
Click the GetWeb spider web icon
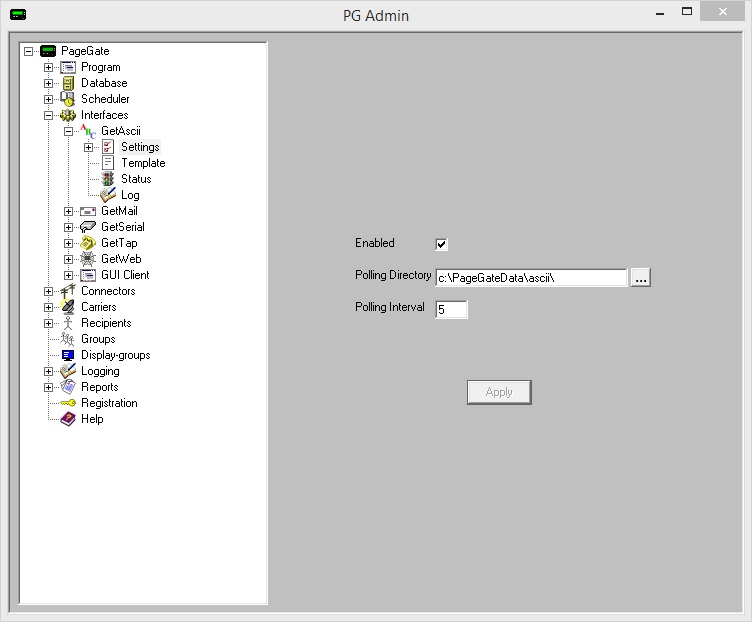pos(88,259)
